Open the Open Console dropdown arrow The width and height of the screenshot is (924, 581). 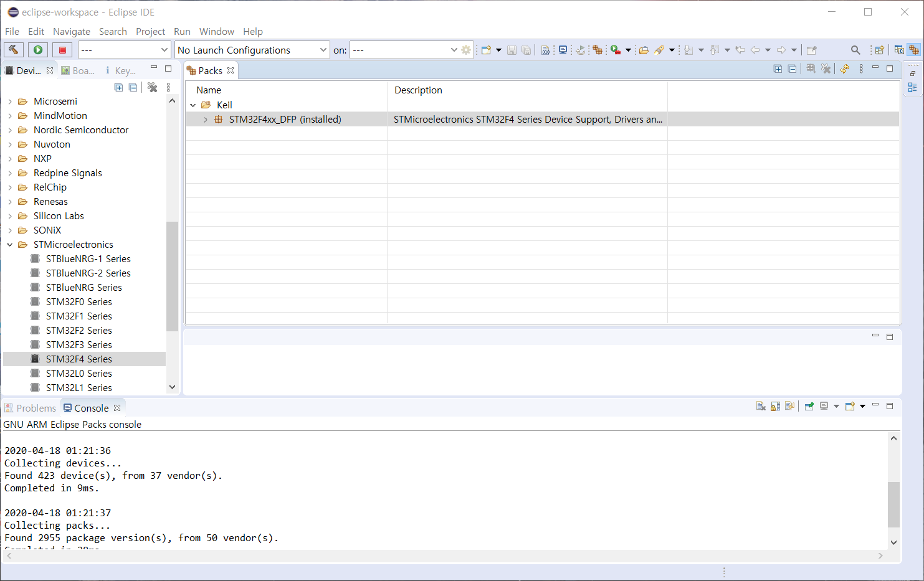coord(862,406)
